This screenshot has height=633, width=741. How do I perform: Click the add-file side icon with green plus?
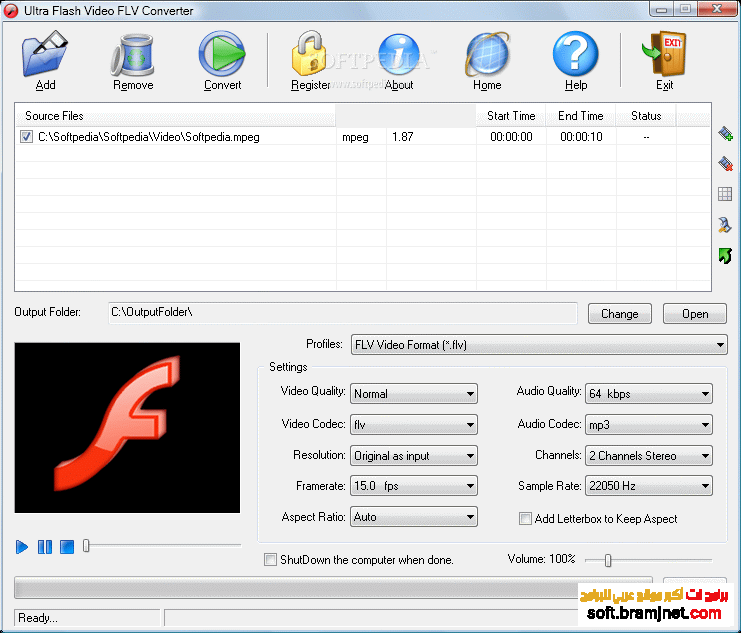pyautogui.click(x=725, y=134)
